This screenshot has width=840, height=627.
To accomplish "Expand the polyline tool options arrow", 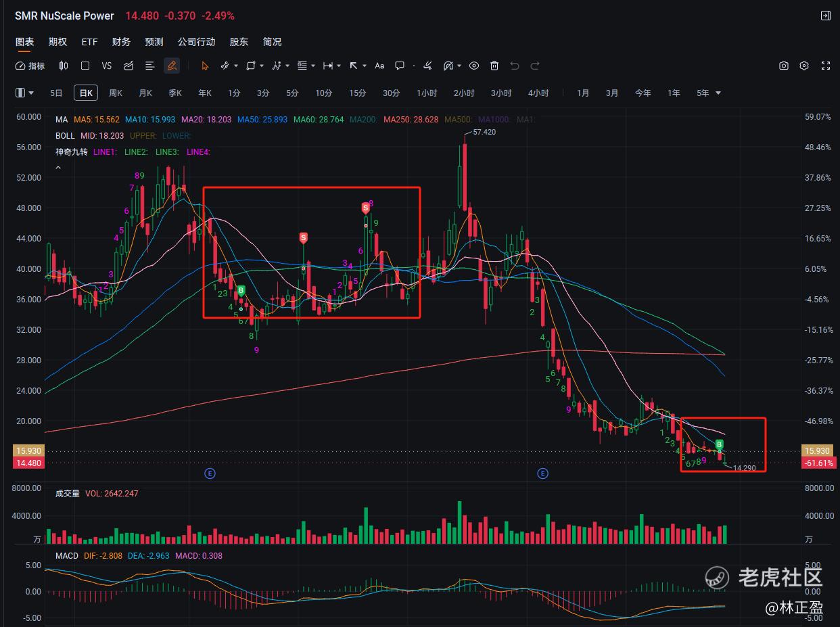I will coord(287,66).
